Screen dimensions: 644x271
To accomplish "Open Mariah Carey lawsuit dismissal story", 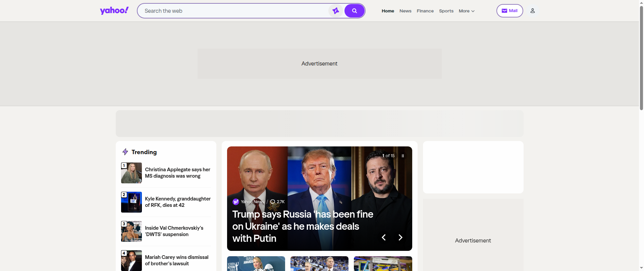I will 177,261.
